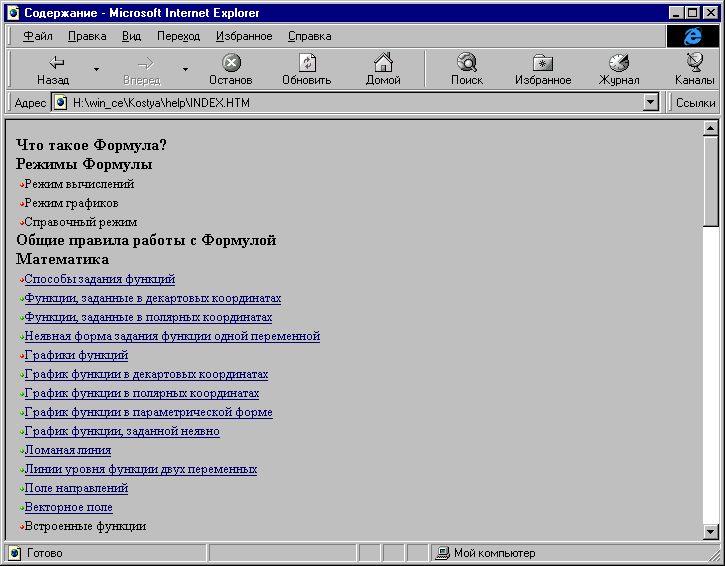Click the Ссылки links bar label
Viewport: 725px width, 566px height.
695,102
